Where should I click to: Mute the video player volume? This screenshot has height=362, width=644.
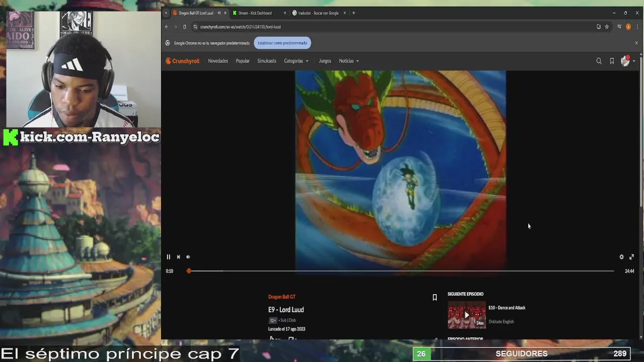coord(188,257)
